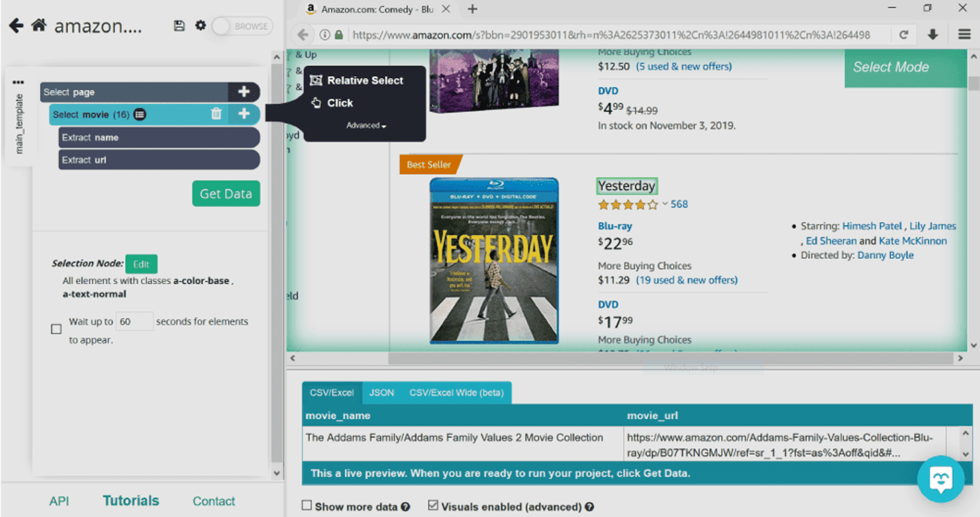Click the back arrow in ParseHub header

pyautogui.click(x=16, y=26)
